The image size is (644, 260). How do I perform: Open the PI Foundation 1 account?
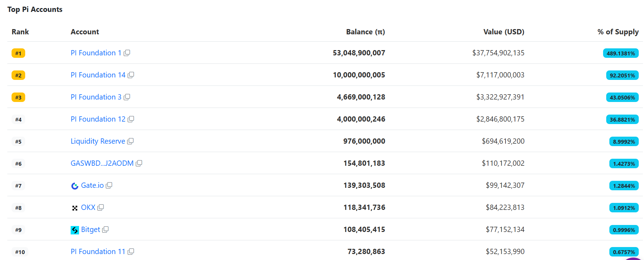96,53
